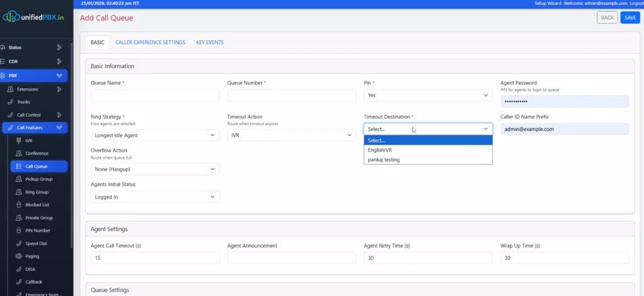Click the Extensions users icon

click(x=10, y=89)
